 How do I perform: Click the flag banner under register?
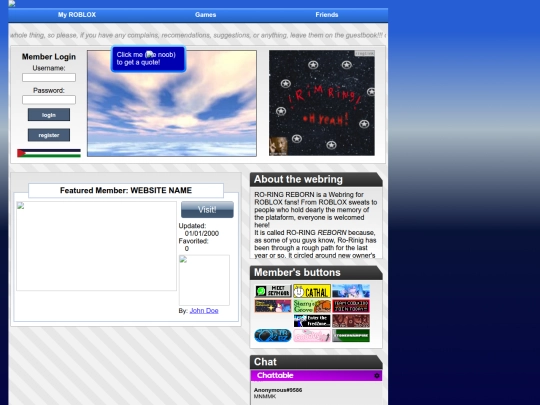tap(49, 153)
